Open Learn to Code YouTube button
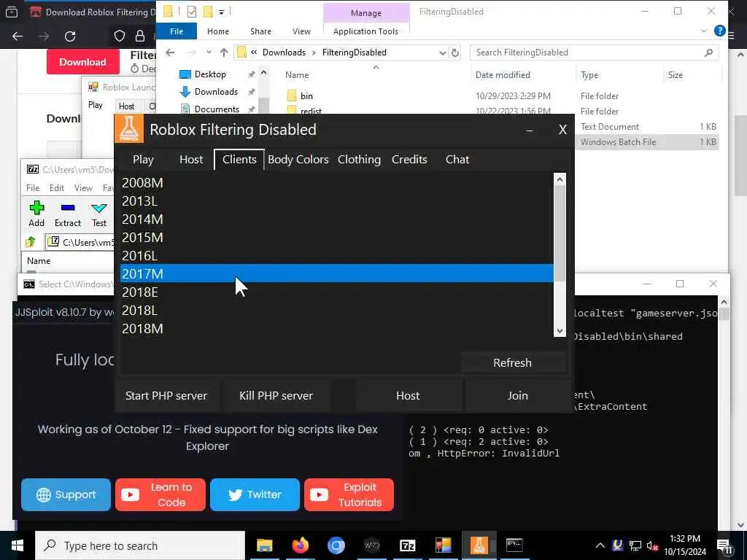 pyautogui.click(x=160, y=495)
